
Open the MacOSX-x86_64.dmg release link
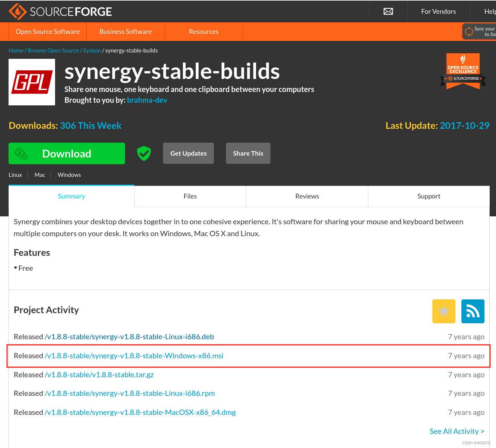click(x=140, y=412)
